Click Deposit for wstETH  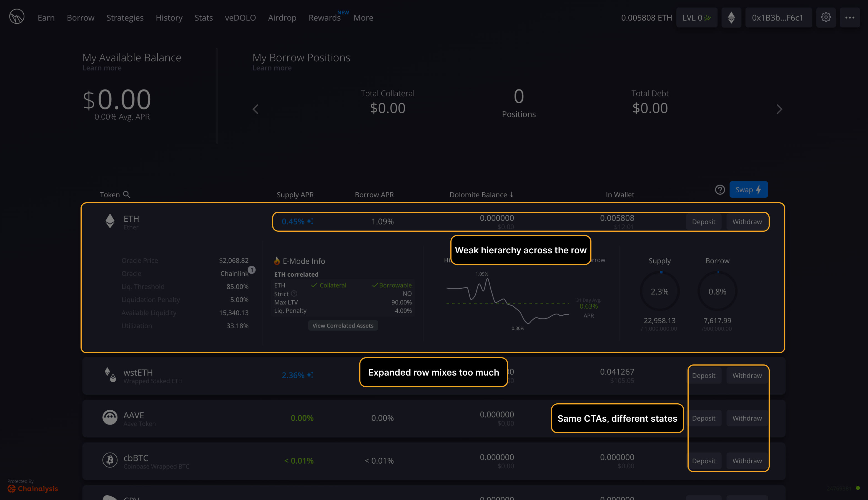pos(703,375)
